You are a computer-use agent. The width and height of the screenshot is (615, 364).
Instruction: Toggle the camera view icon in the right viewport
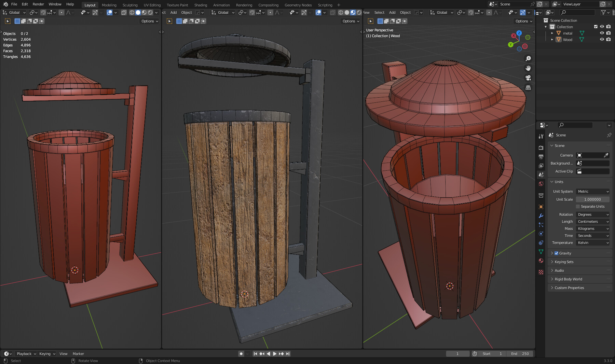[x=528, y=78]
